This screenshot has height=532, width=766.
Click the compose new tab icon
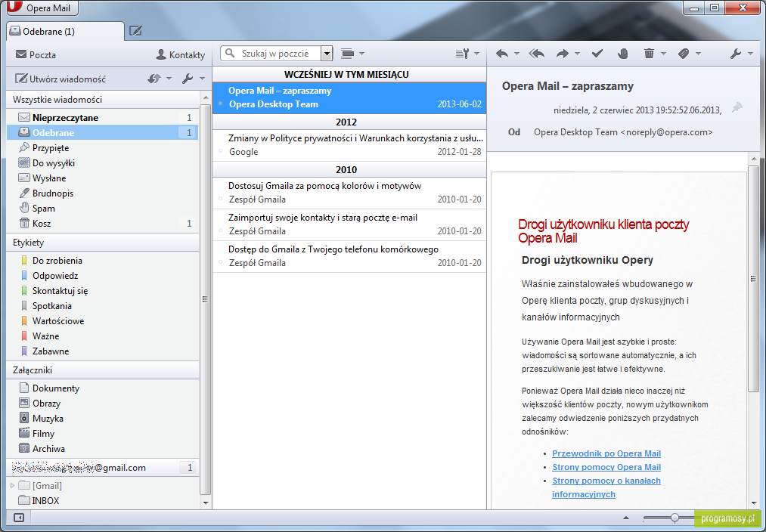tap(136, 32)
